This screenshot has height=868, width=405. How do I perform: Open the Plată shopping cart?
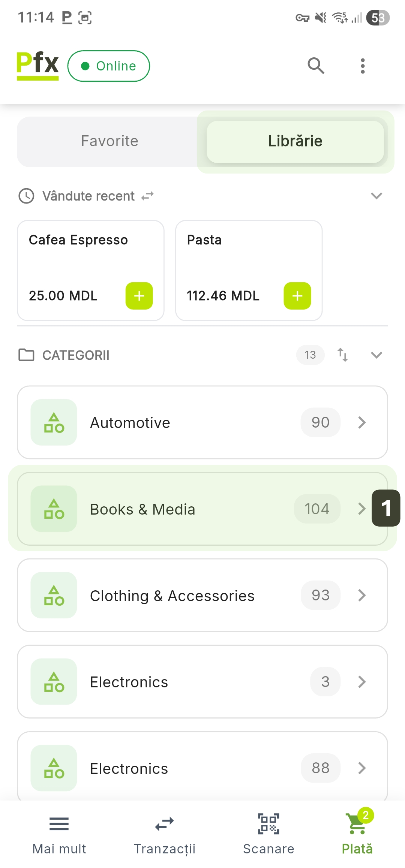[x=357, y=833]
